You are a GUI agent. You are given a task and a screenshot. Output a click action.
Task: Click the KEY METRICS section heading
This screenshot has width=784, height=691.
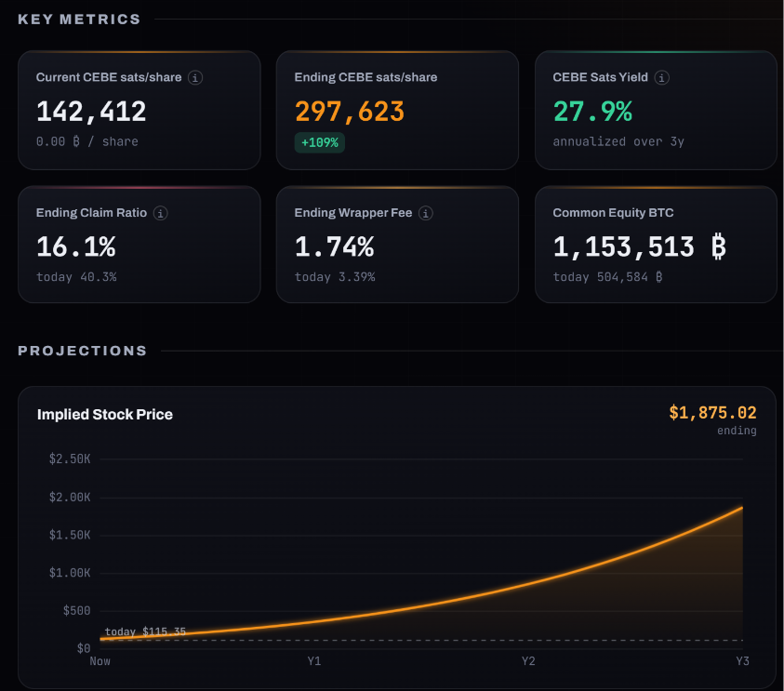tap(79, 20)
